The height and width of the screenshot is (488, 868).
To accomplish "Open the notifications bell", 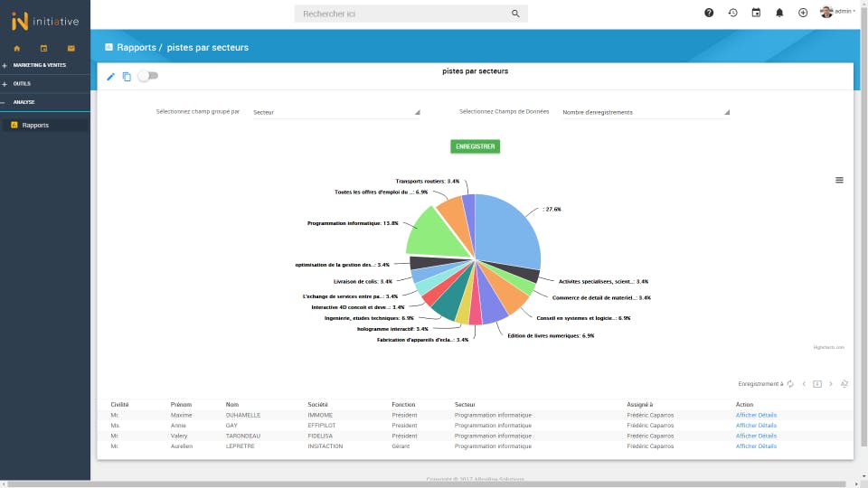I will [779, 13].
